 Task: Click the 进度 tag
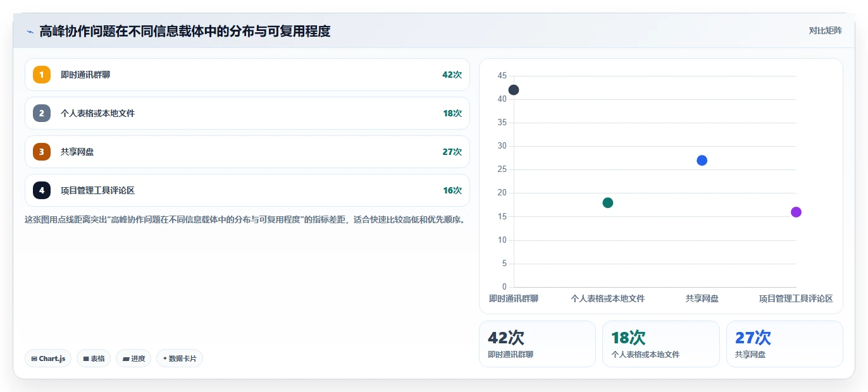pos(133,358)
